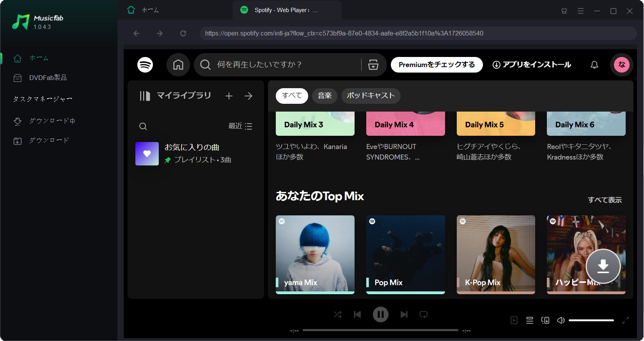
Task: Toggle repeat mode
Action: [x=424, y=314]
